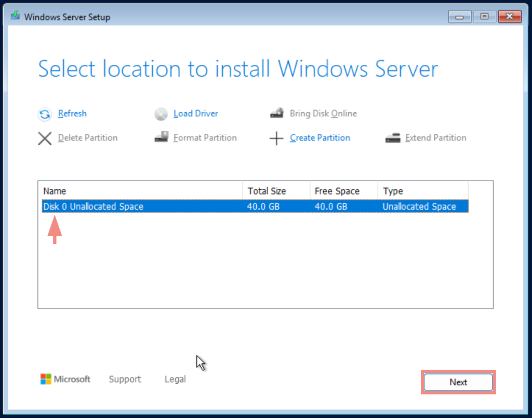Open the Support page
Screen dimensions: 532x418
125,379
